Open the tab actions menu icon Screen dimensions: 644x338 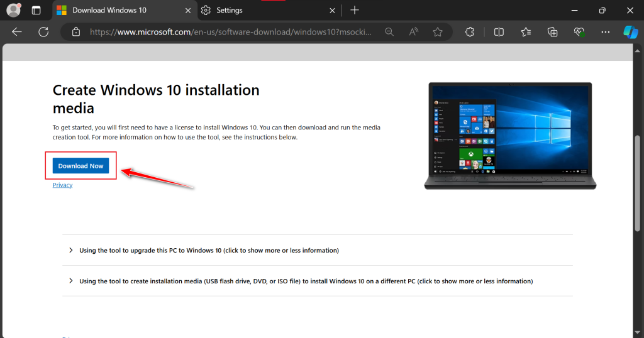pyautogui.click(x=36, y=10)
